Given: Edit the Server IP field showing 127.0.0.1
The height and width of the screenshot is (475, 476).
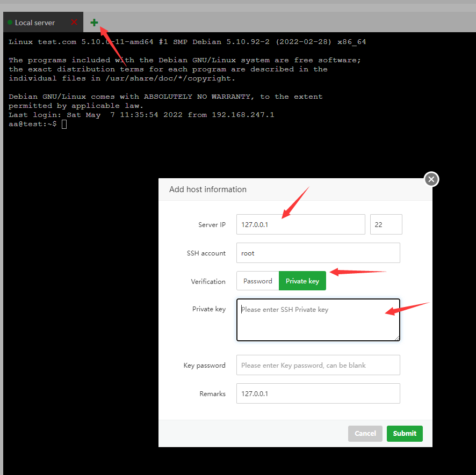Looking at the screenshot, I should 300,224.
